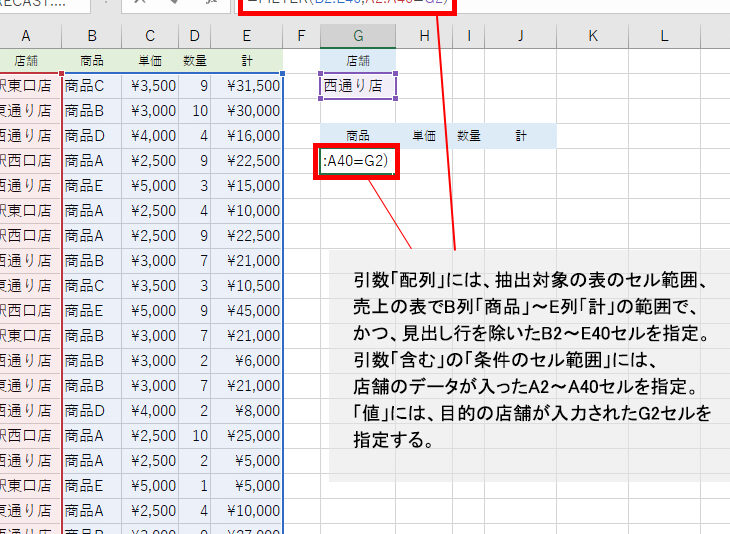Click the 店舗 header cell in column G
Screen dimensions: 730x534
tap(357, 61)
